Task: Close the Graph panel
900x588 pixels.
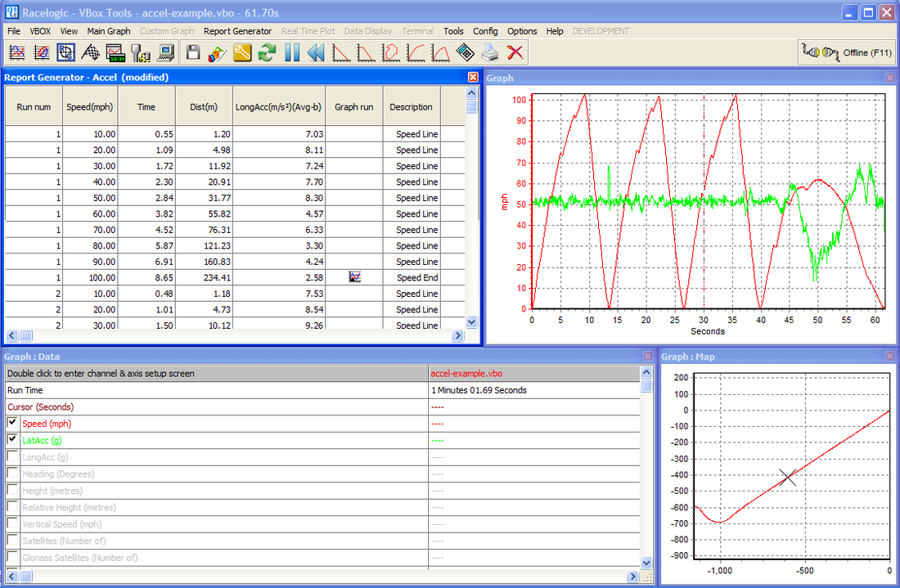Action: (889, 78)
